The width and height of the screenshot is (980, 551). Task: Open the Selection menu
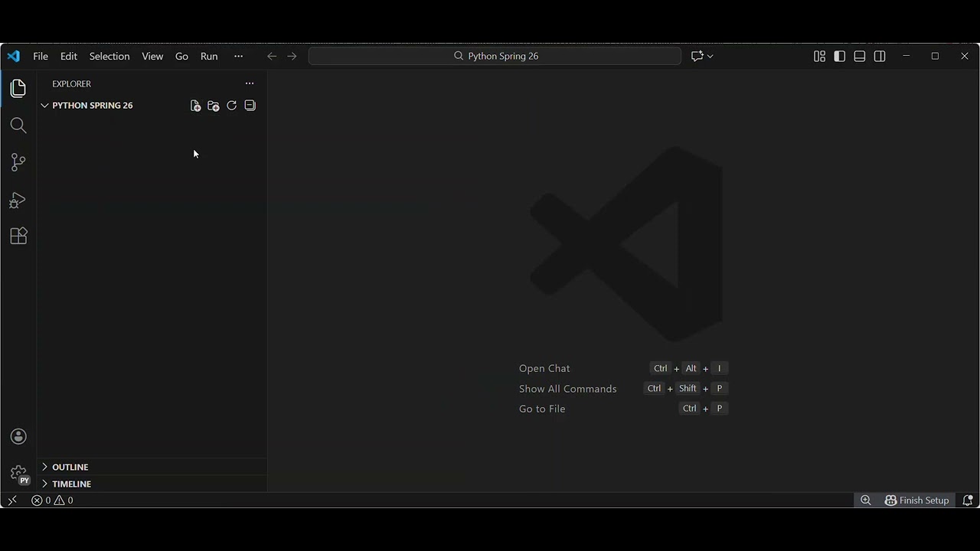[x=109, y=56]
